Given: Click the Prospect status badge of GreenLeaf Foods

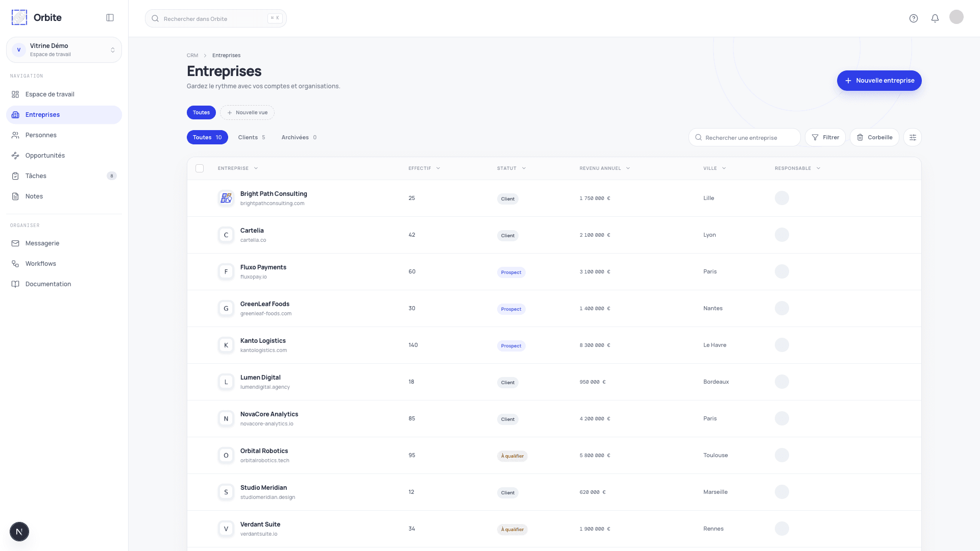Looking at the screenshot, I should 511,309.
